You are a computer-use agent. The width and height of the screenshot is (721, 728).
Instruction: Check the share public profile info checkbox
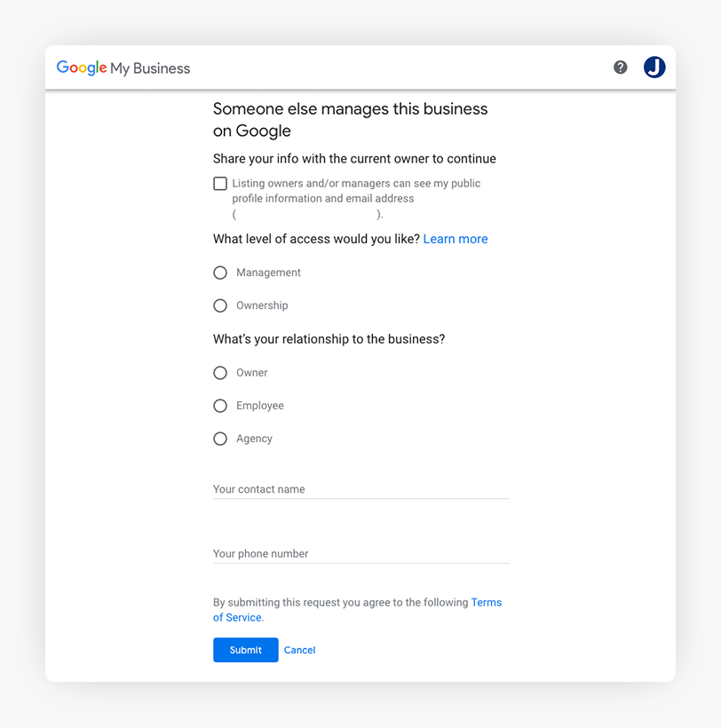pos(220,184)
